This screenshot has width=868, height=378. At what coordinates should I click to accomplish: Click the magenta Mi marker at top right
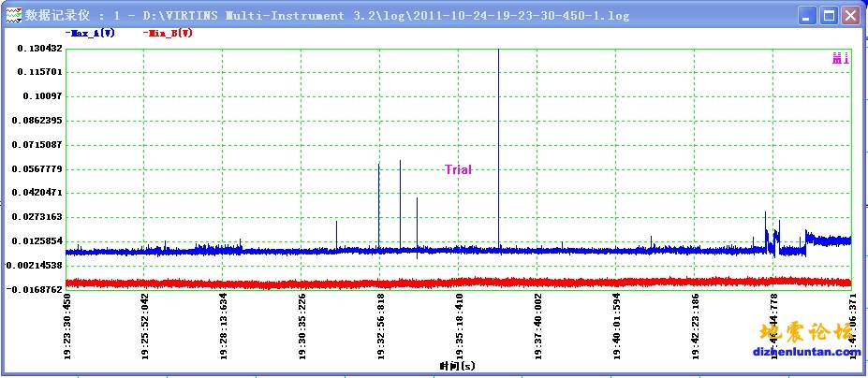840,59
